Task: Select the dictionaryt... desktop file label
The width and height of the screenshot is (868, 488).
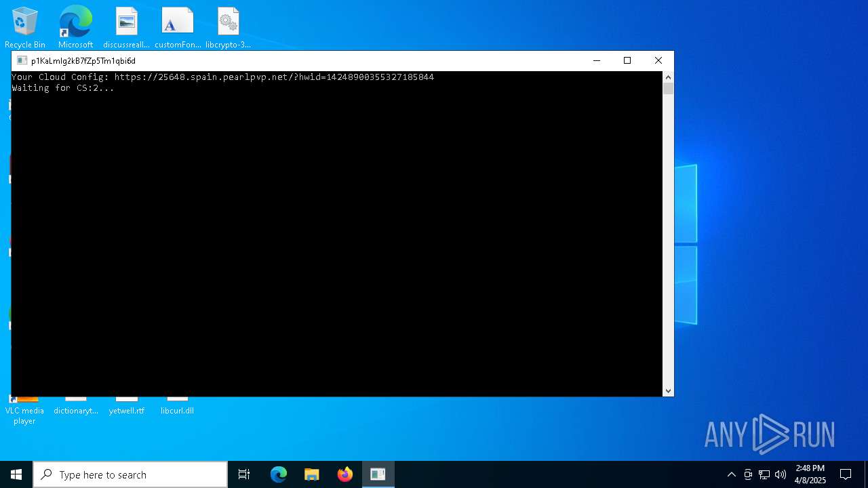Action: (76, 411)
